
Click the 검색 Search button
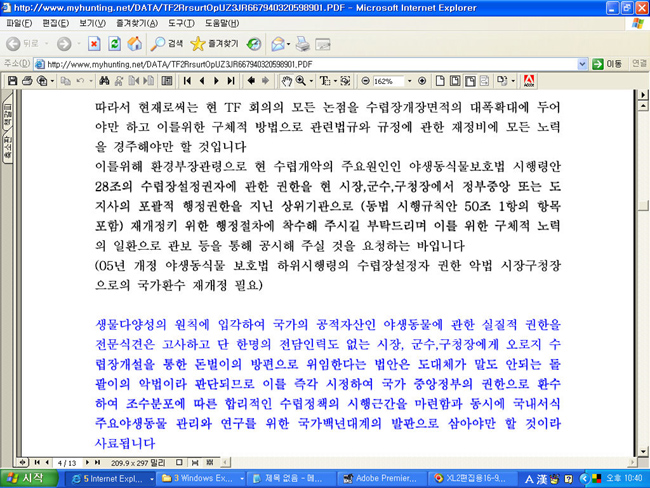(167, 43)
